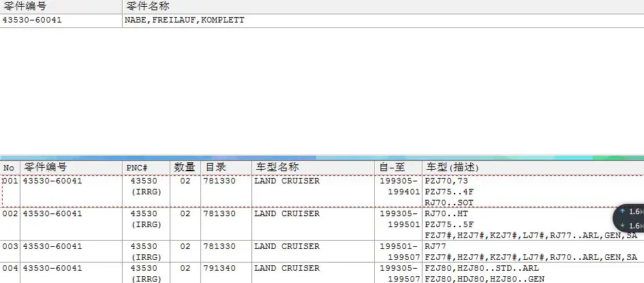This screenshot has width=644, height=283.
Task: Click the 零件编号 header next to PNC#
Action: tap(71, 168)
